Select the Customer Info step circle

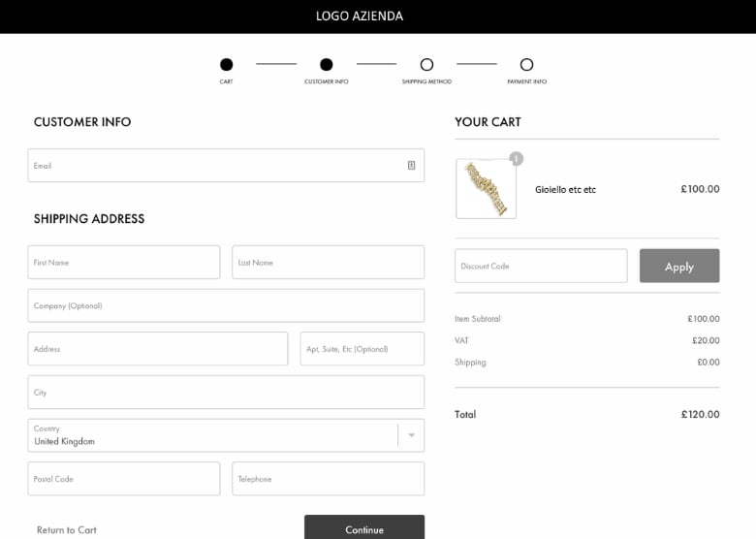click(x=327, y=64)
